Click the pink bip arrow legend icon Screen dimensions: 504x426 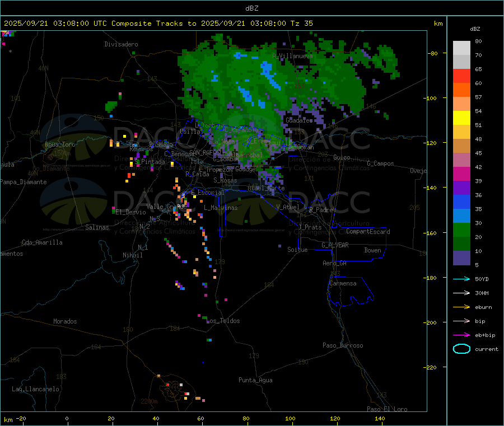tap(461, 321)
